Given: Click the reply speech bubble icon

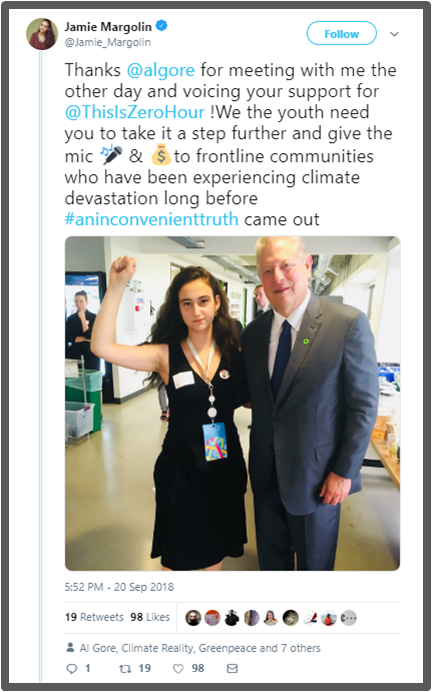Looking at the screenshot, I should [x=71, y=669].
